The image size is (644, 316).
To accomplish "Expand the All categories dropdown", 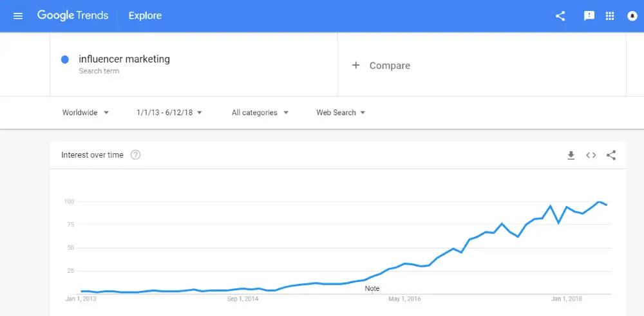I will [260, 113].
